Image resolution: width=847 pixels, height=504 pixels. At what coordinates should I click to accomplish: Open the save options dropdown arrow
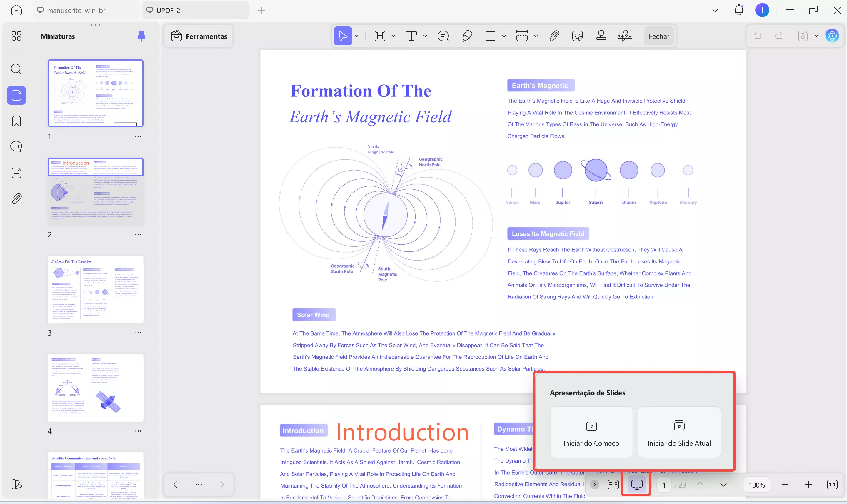816,36
